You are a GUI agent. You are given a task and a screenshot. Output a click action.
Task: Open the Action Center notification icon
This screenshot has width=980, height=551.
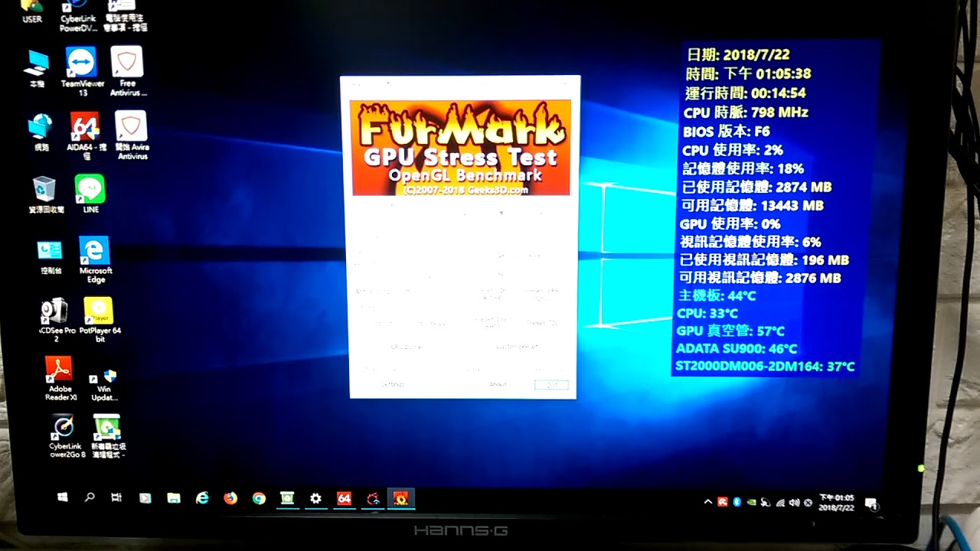tap(871, 504)
